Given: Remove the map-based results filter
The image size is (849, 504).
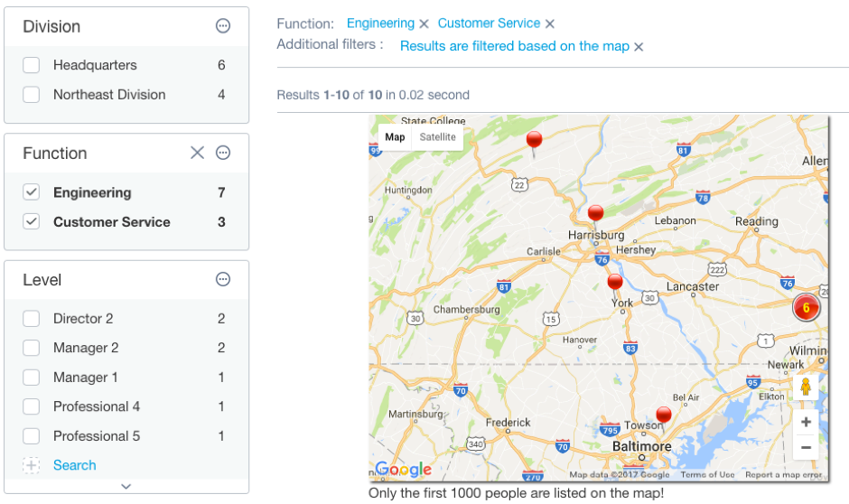Looking at the screenshot, I should click(x=639, y=47).
